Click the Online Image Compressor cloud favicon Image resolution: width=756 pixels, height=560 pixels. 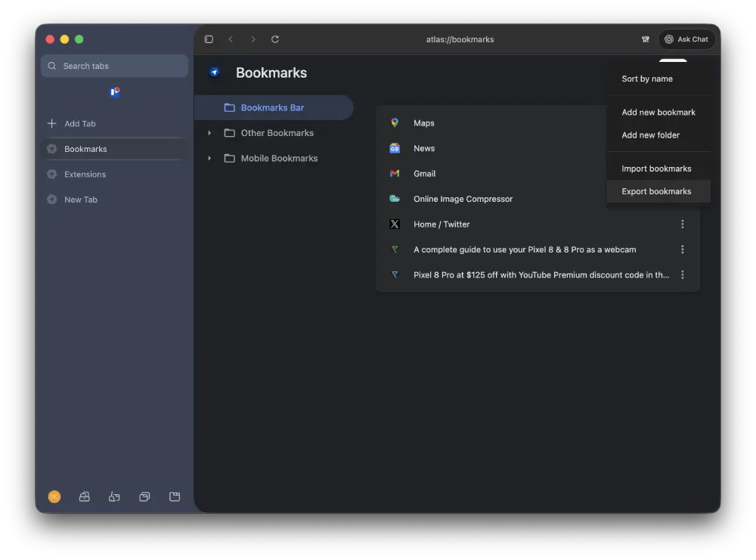(x=395, y=199)
